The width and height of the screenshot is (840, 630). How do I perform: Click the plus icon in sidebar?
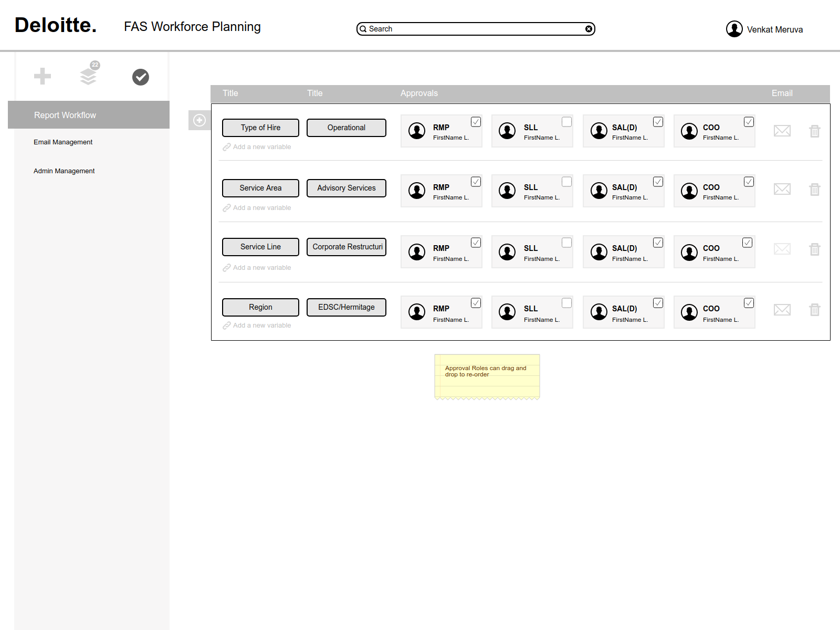tap(43, 76)
